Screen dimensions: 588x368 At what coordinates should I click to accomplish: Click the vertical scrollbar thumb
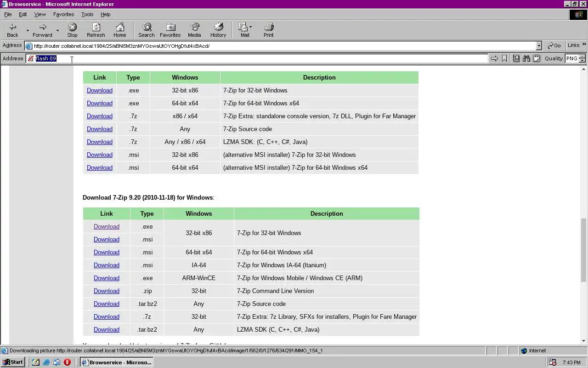[x=584, y=249]
